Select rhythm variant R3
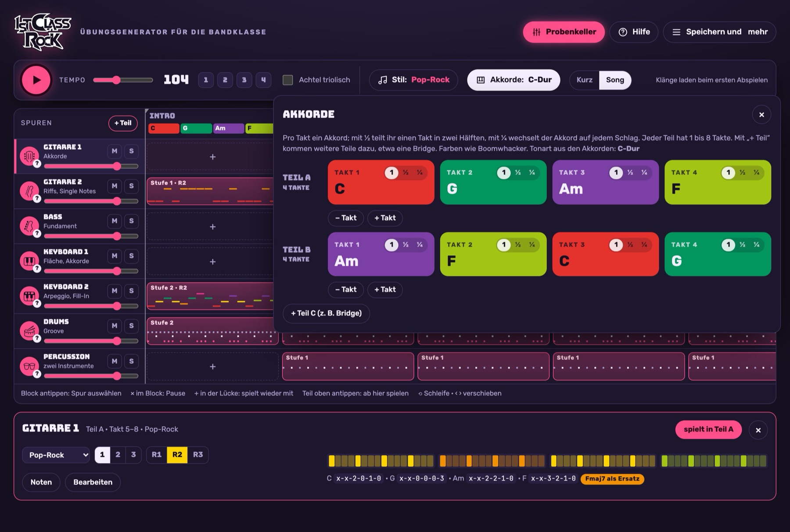 [198, 455]
